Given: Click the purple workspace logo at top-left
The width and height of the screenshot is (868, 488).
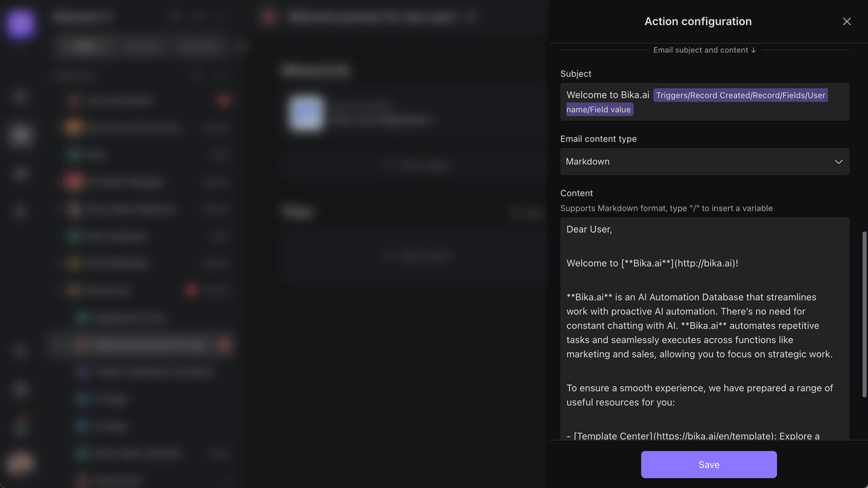Looking at the screenshot, I should pyautogui.click(x=20, y=24).
